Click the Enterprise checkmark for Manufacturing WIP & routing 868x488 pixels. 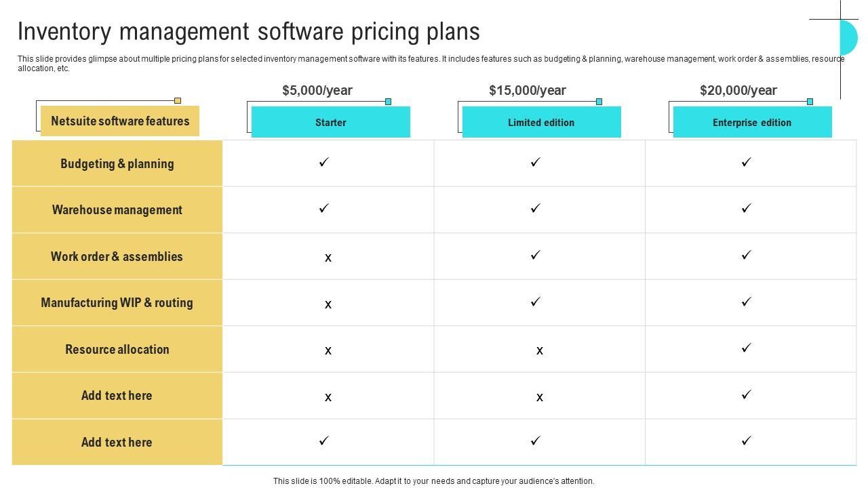(747, 302)
